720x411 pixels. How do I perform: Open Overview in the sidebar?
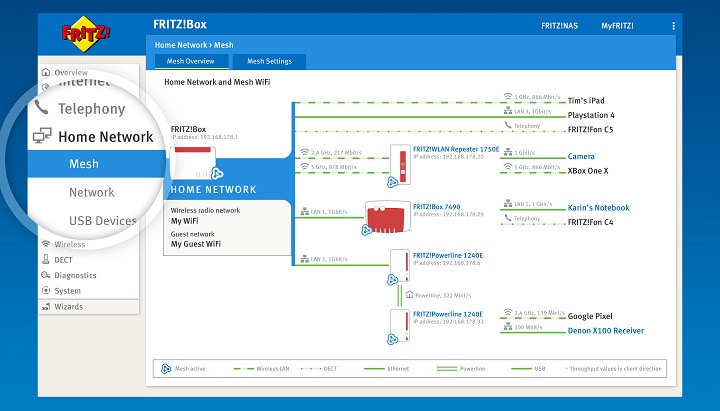(x=71, y=73)
